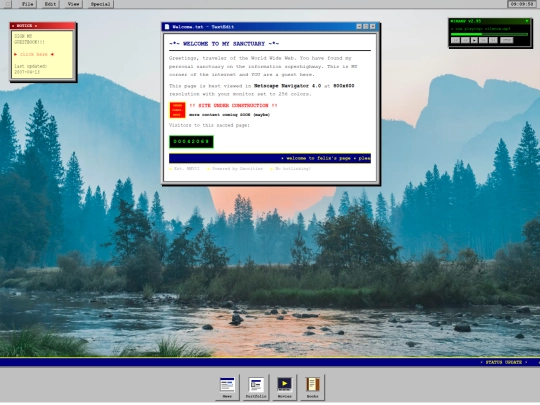This screenshot has width=540, height=405.
Task: Click 'No hotlinking!' footer text
Action: click(x=293, y=169)
